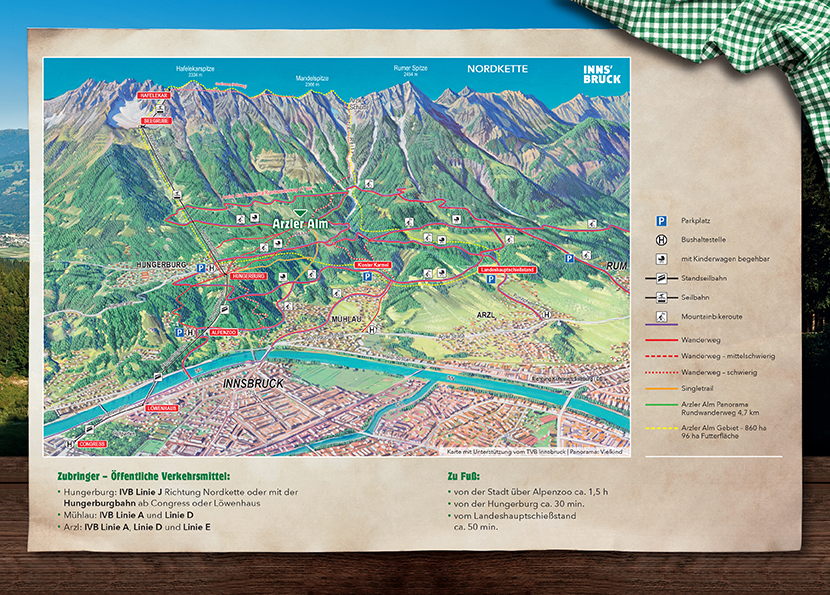This screenshot has height=595, width=830.
Task: Click the dotted red schwierig legend line
Action: point(661,373)
